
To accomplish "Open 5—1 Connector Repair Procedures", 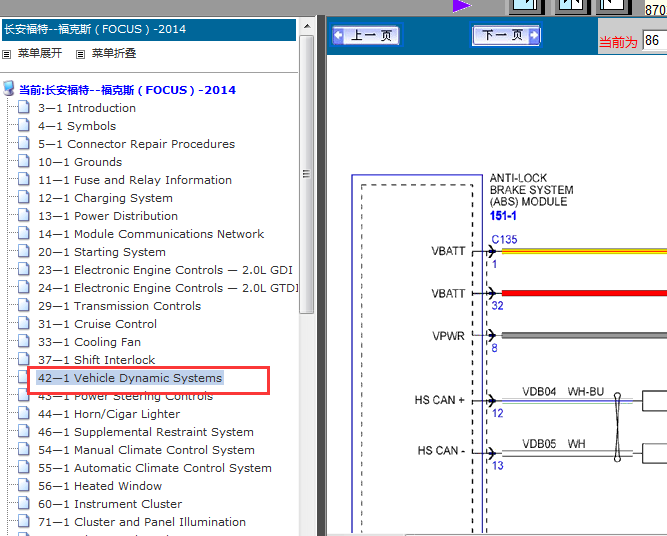I will [x=136, y=144].
